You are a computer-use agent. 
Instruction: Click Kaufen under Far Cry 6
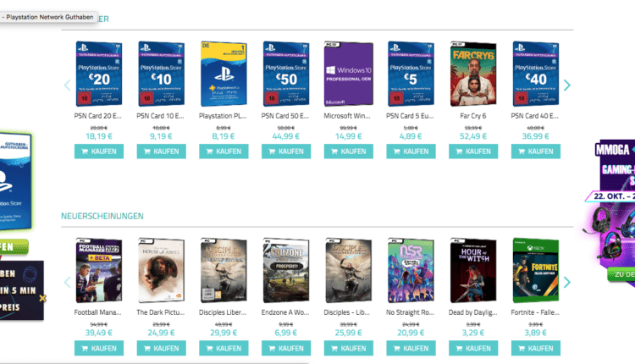tap(473, 152)
